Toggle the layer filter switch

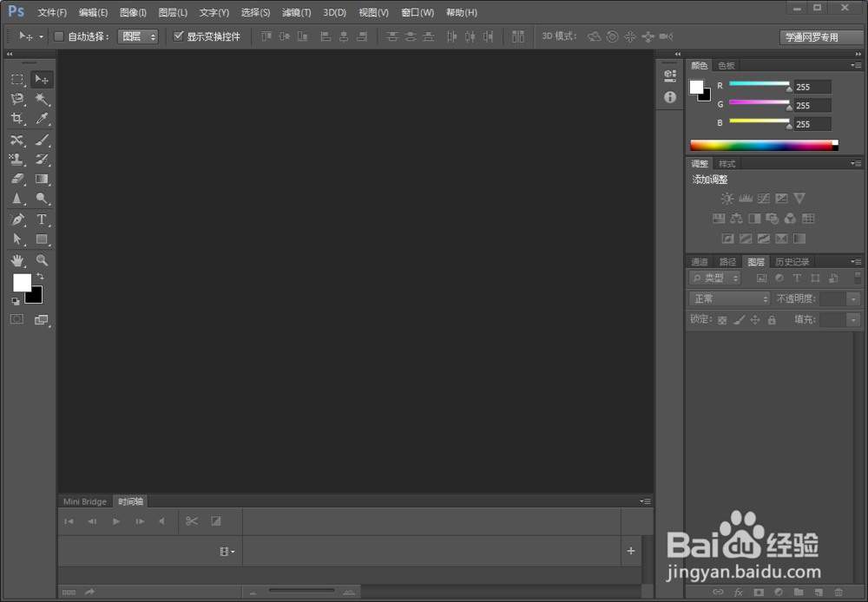click(x=858, y=278)
